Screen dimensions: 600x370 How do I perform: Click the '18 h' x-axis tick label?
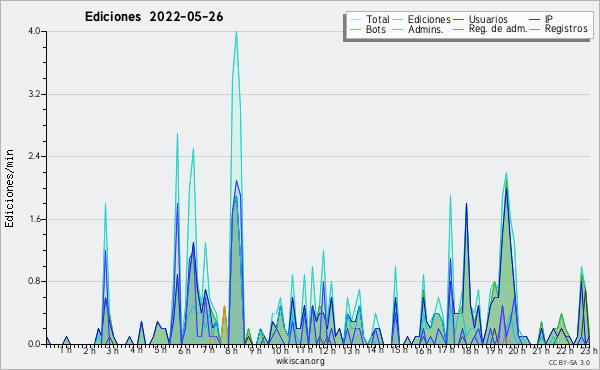tap(471, 351)
